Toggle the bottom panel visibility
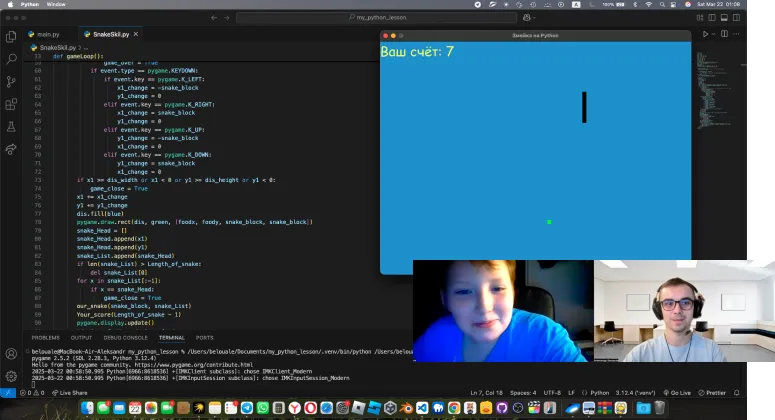Viewport: 775px width, 420px height. (x=724, y=17)
